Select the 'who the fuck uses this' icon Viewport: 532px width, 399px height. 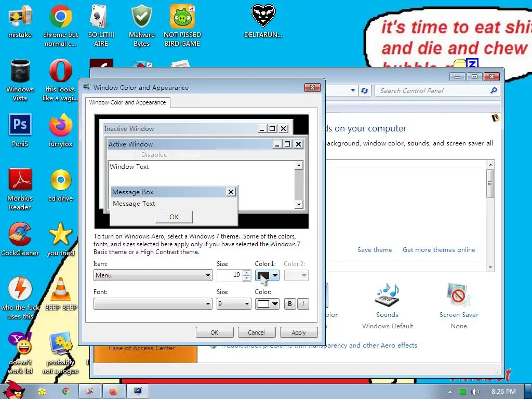[x=20, y=298]
